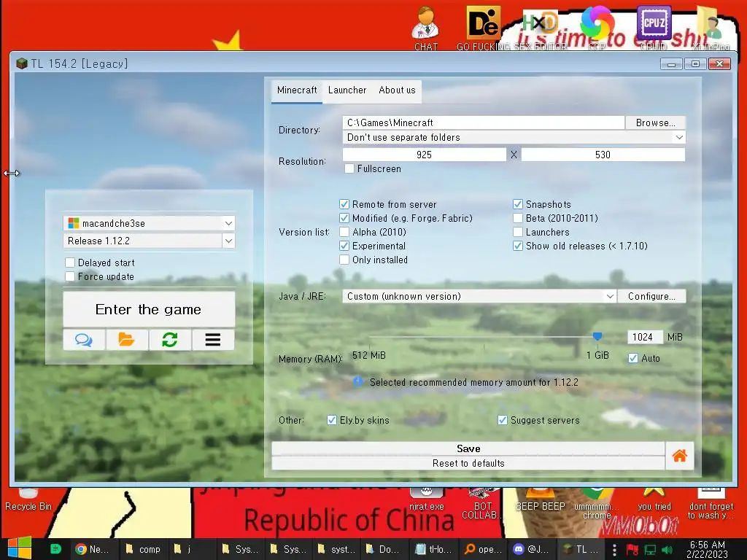Enable the Fullscreen checkbox
Image resolution: width=747 pixels, height=560 pixels.
click(349, 168)
